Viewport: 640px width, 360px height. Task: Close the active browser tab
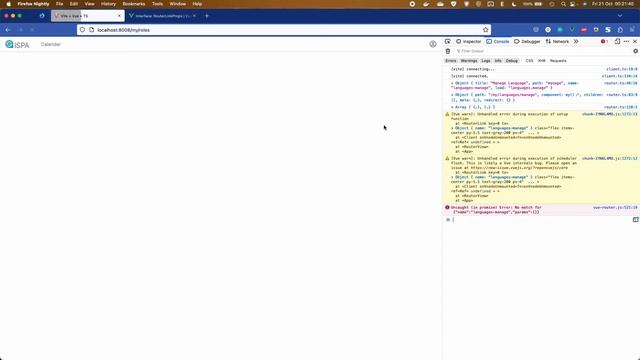(119, 16)
